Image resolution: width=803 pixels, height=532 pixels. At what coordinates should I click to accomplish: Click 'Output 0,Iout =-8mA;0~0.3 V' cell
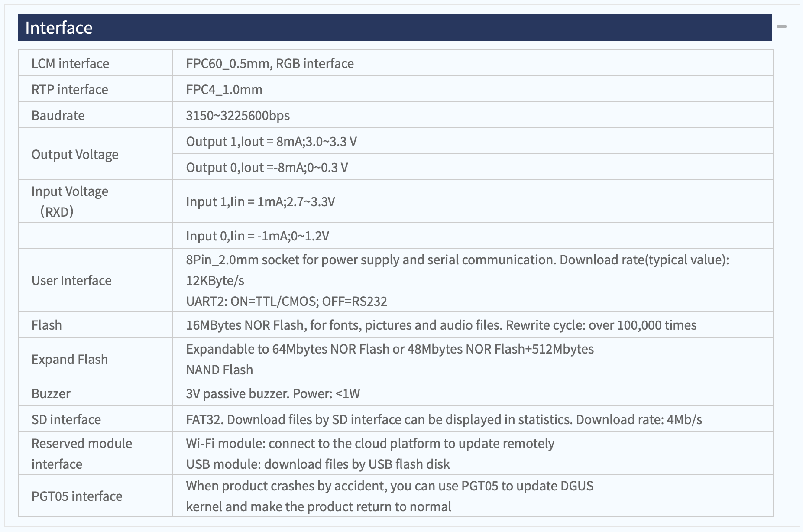tap(473, 167)
